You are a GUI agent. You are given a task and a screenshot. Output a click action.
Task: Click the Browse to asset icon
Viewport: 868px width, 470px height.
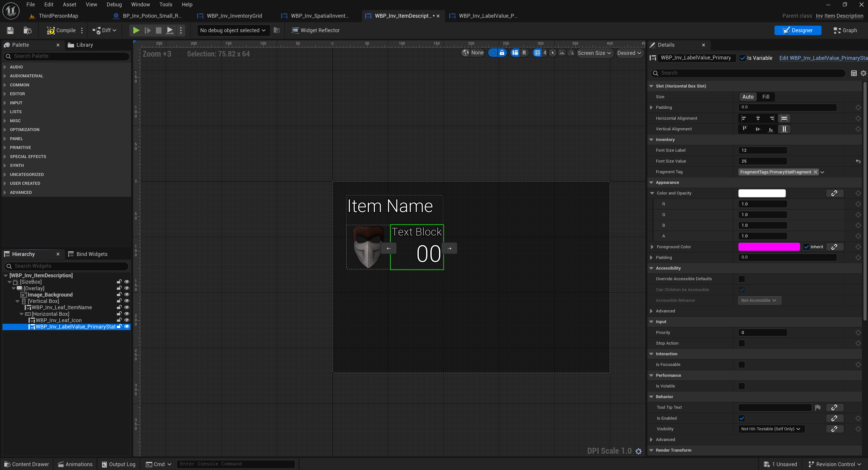point(28,30)
